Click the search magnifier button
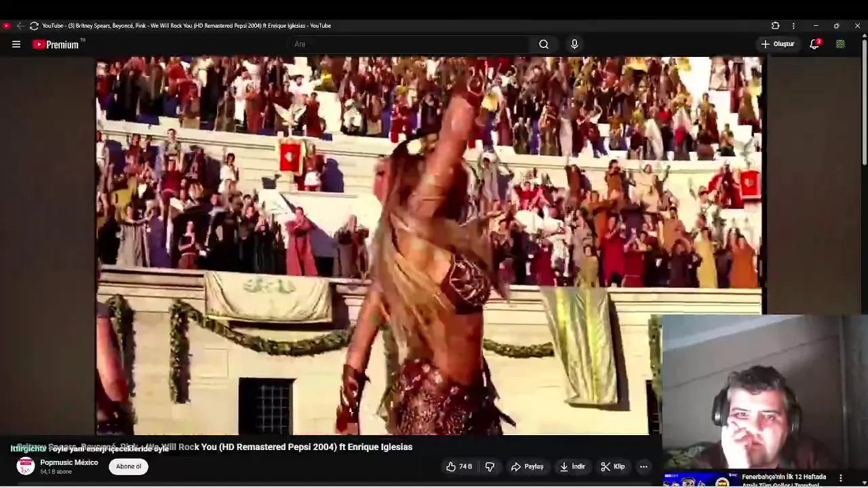868x488 pixels. click(x=544, y=44)
